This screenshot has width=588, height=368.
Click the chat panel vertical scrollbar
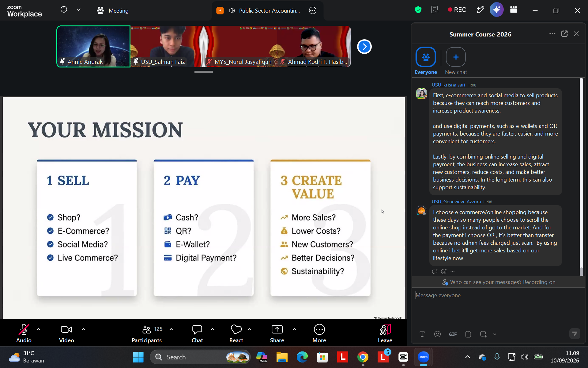pyautogui.click(x=581, y=177)
